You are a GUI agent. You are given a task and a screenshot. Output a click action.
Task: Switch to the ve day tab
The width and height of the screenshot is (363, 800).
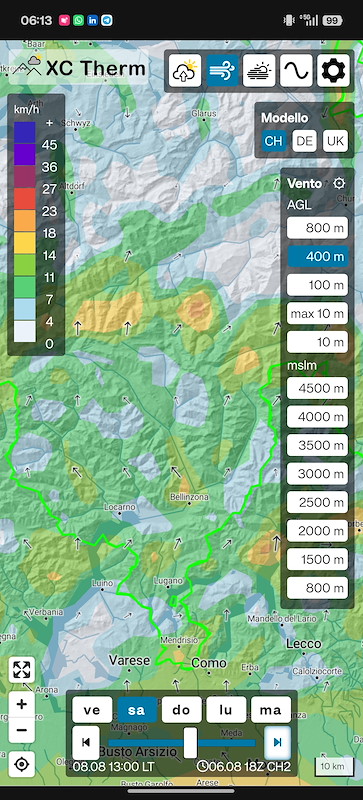[92, 710]
